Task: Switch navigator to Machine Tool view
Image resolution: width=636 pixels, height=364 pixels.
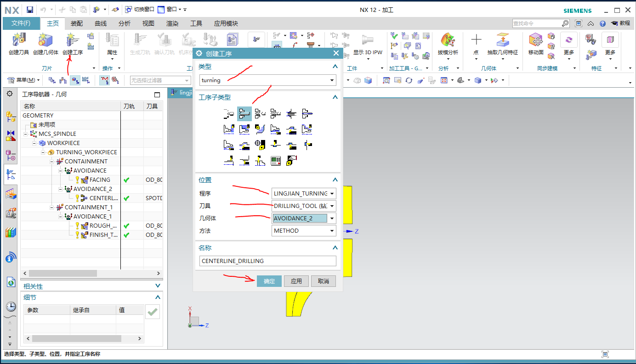Action: (63, 80)
